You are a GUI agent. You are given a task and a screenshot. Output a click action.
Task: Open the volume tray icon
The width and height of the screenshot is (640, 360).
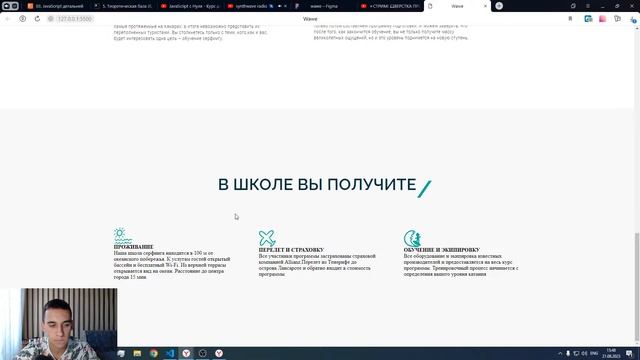[584, 353]
